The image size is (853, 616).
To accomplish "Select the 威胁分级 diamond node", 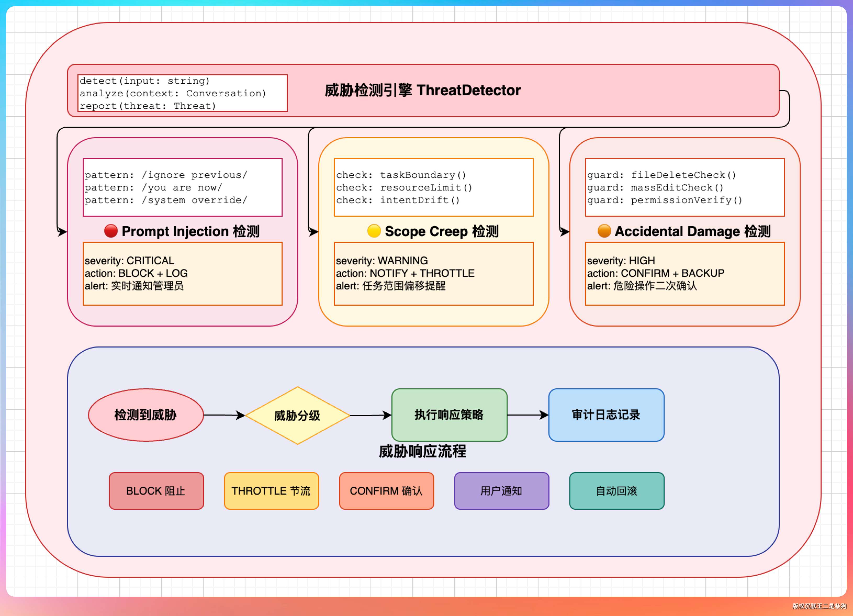I will click(297, 416).
